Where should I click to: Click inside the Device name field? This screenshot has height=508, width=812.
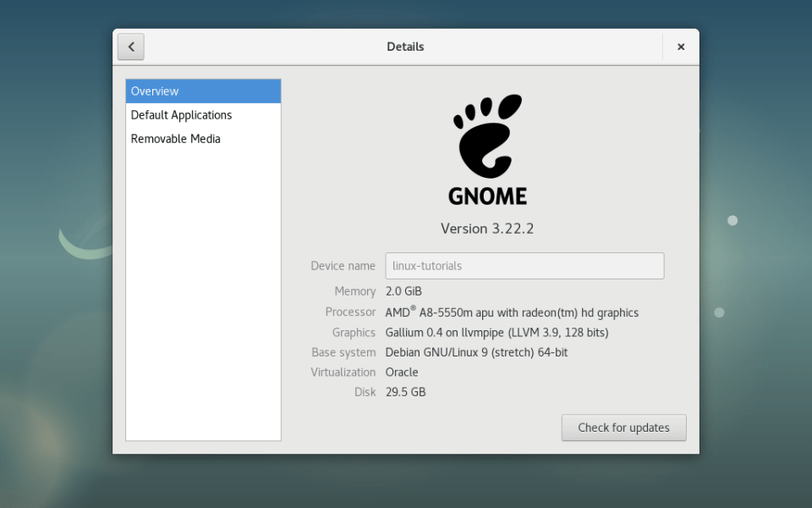coord(524,265)
